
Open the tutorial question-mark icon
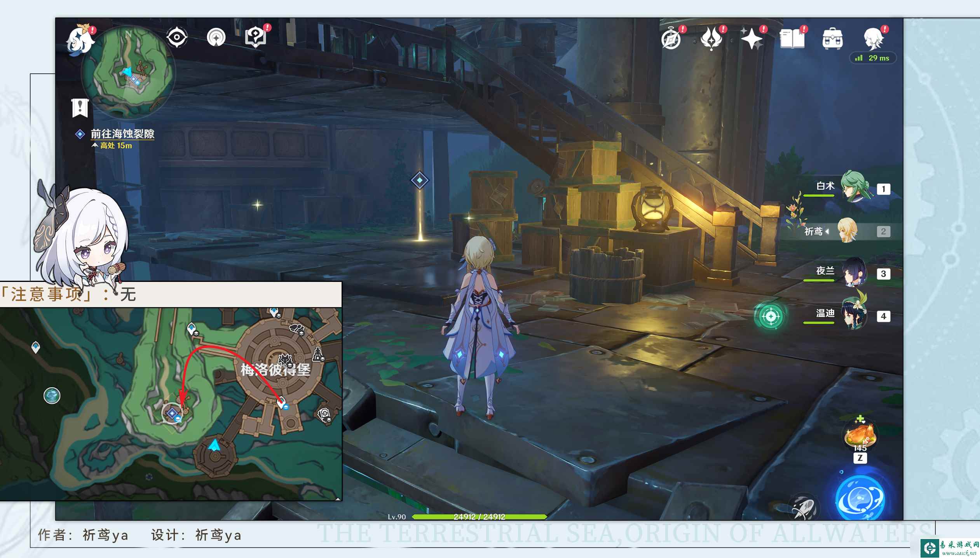tap(256, 37)
